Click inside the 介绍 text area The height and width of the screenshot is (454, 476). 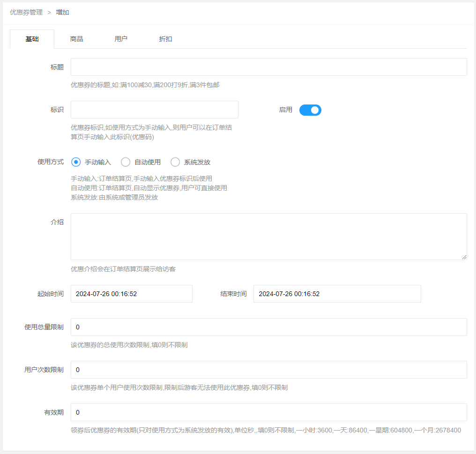click(268, 237)
